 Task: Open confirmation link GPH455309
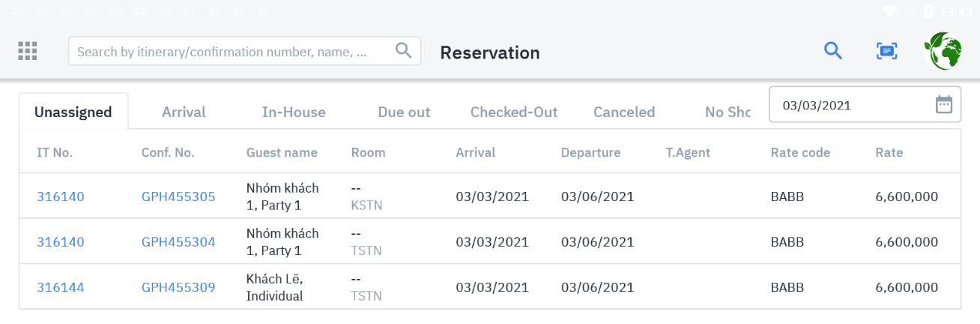(178, 287)
